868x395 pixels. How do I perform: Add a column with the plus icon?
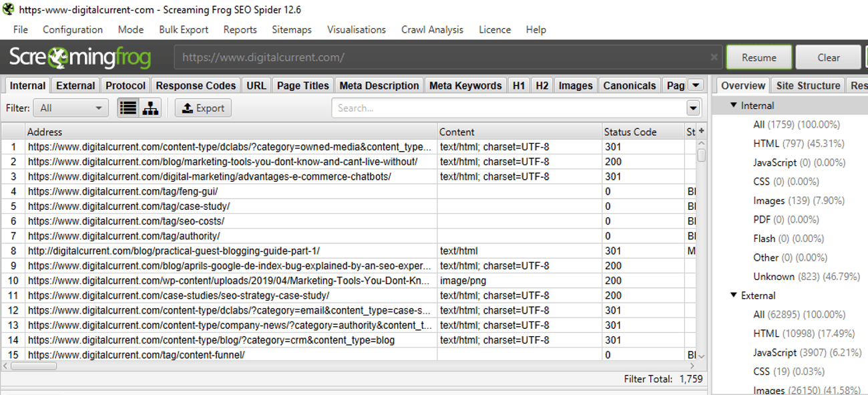coord(701,131)
